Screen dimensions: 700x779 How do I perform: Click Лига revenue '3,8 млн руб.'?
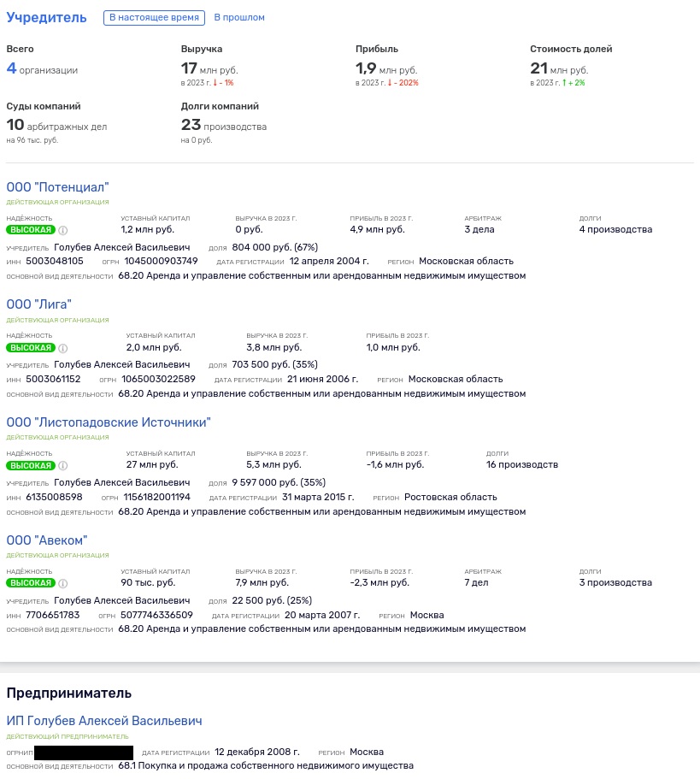[274, 347]
